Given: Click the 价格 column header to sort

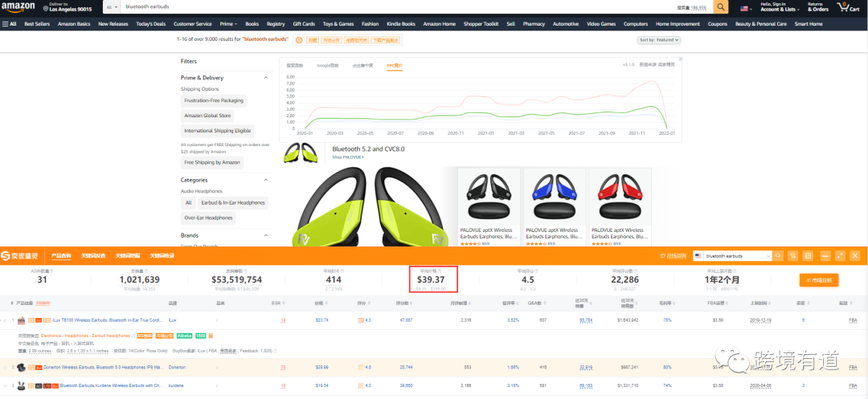Looking at the screenshot, I should [x=319, y=303].
